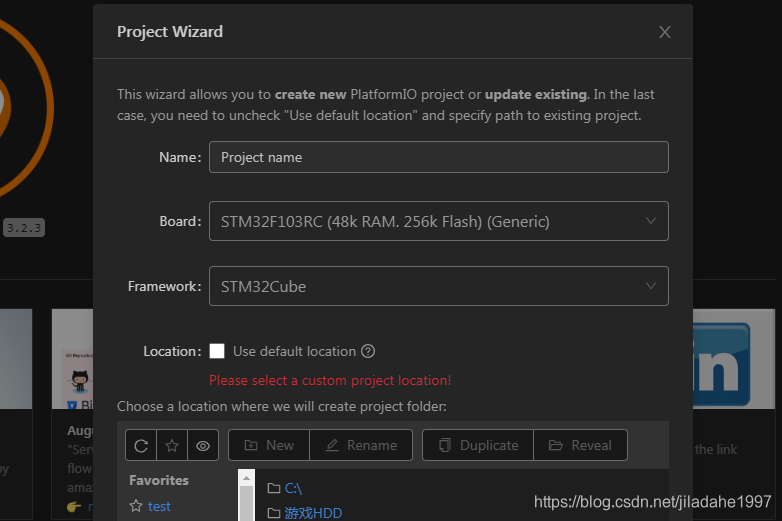Open the C:\ drive entry

point(293,488)
